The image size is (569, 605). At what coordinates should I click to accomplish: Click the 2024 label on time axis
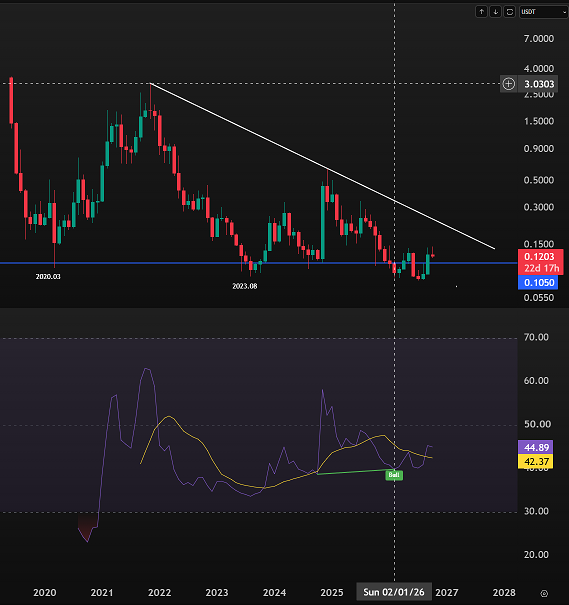tap(274, 593)
